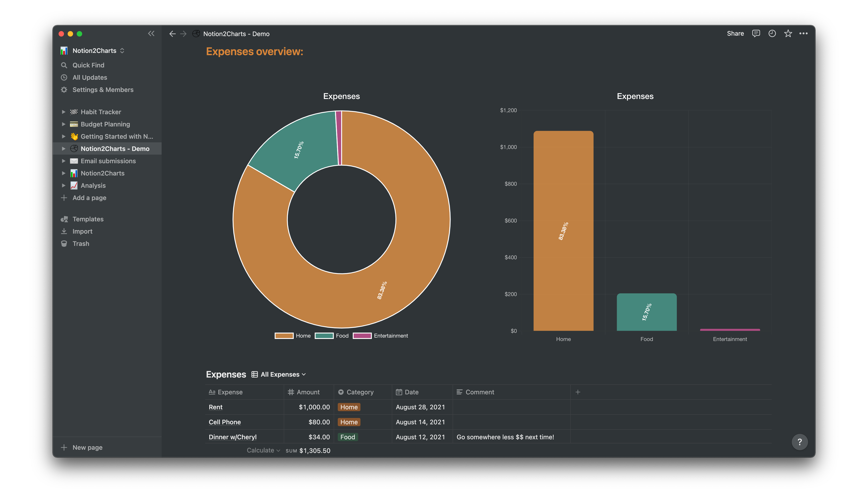Collapse the sidebar with the double chevrons
The height and width of the screenshot is (499, 868).
pyautogui.click(x=151, y=33)
